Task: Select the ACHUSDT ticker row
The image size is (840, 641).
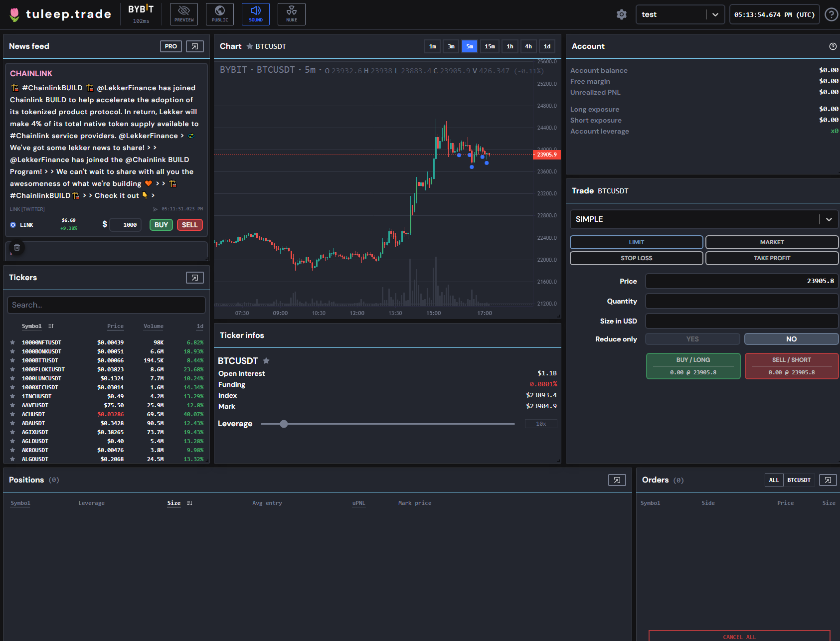Action: pyautogui.click(x=106, y=414)
